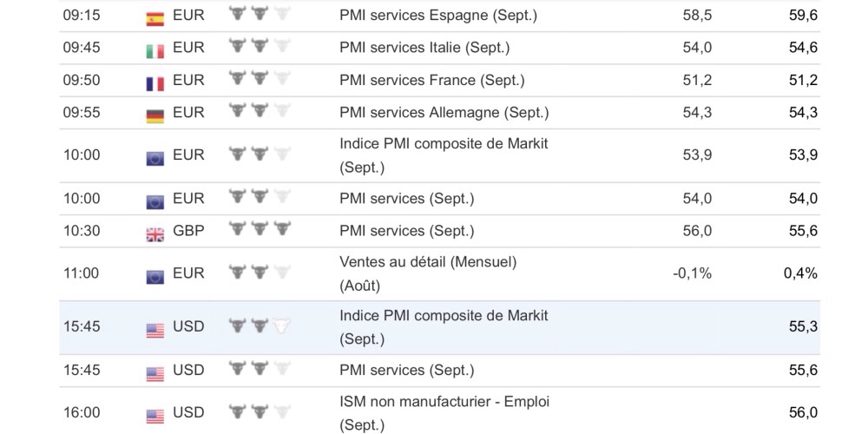Click the 15:45 USD PMI services link
This screenshot has height=434, width=868.
pos(406,370)
